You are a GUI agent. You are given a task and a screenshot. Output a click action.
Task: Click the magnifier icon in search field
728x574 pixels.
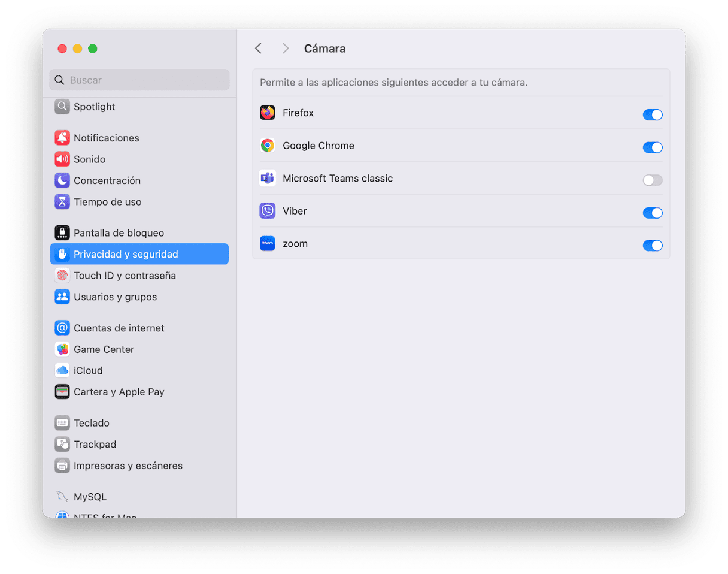(x=59, y=80)
